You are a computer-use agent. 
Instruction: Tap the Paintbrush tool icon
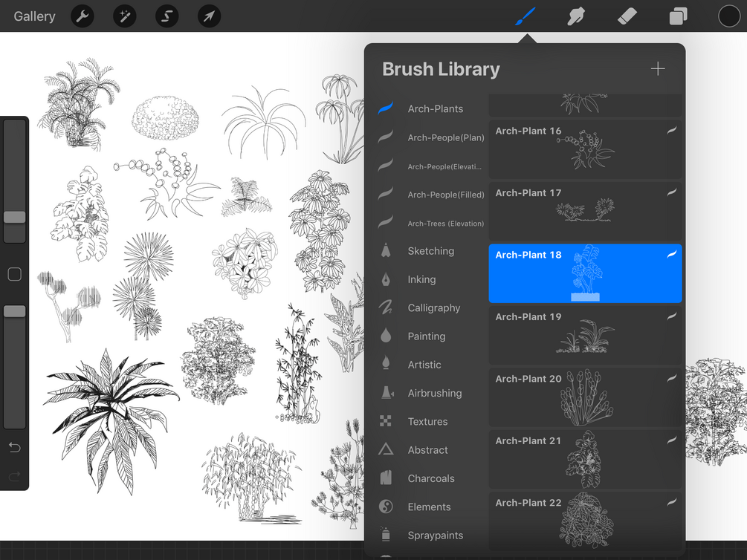(525, 16)
